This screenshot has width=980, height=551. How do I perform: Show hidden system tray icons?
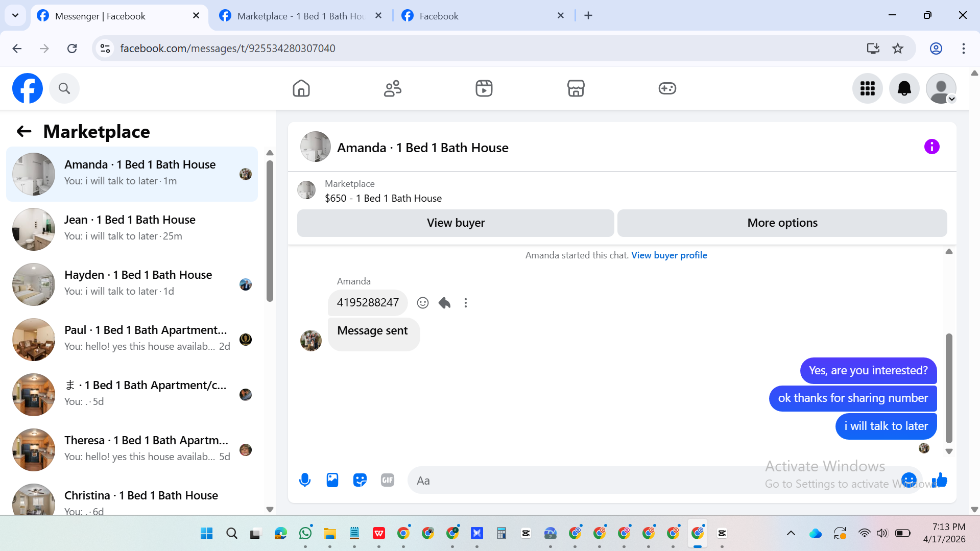tap(791, 534)
